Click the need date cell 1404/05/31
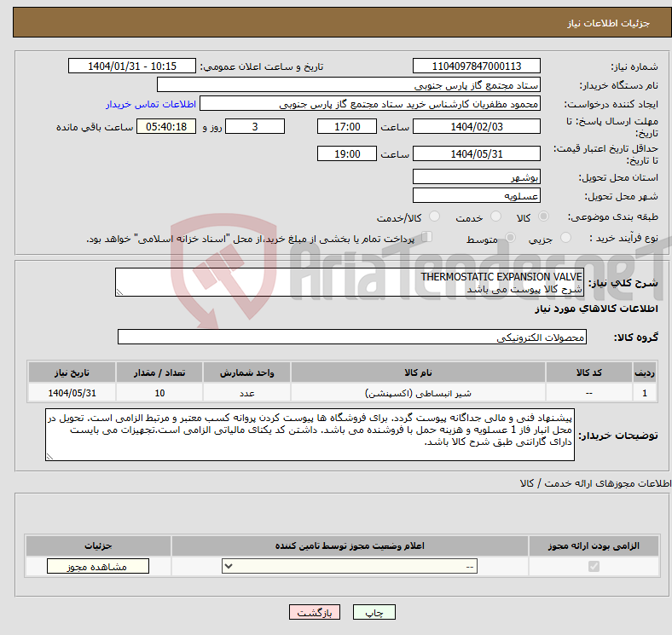Image resolution: width=672 pixels, height=635 pixels. click(72, 393)
